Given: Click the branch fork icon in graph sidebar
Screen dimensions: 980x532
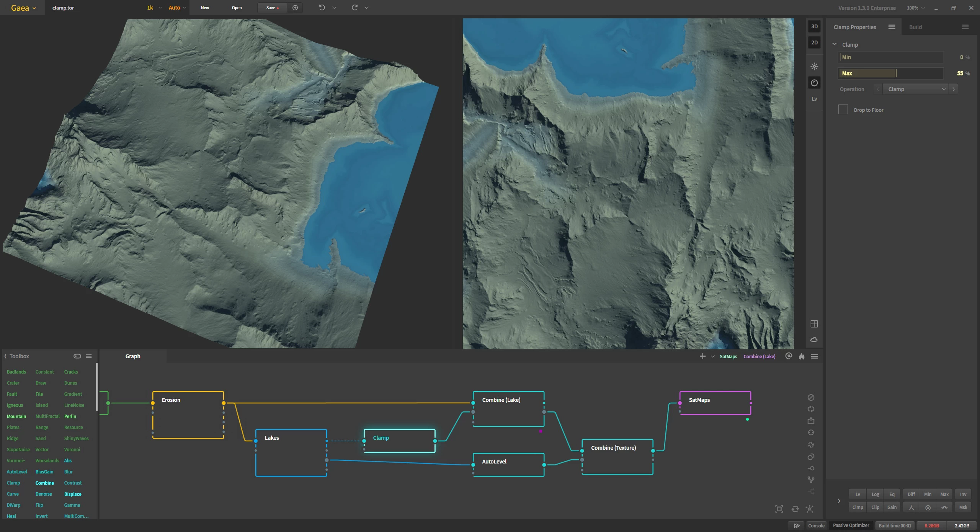Looking at the screenshot, I should pyautogui.click(x=811, y=480).
